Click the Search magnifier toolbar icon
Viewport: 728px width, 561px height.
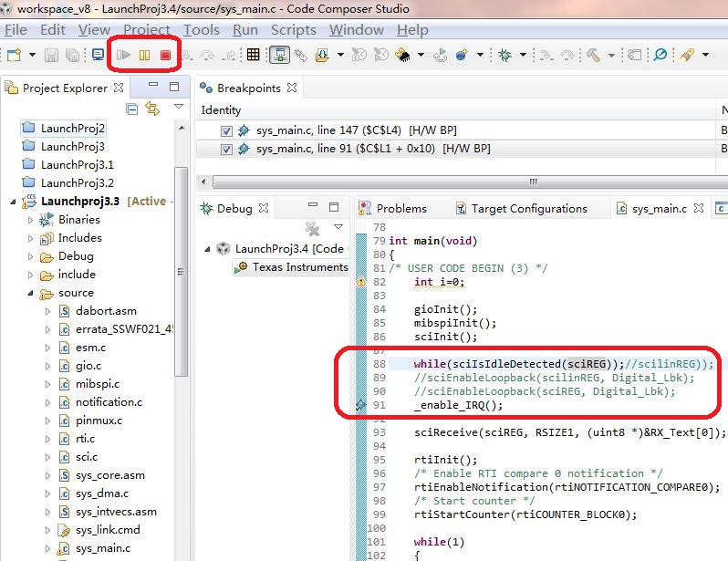[660, 55]
